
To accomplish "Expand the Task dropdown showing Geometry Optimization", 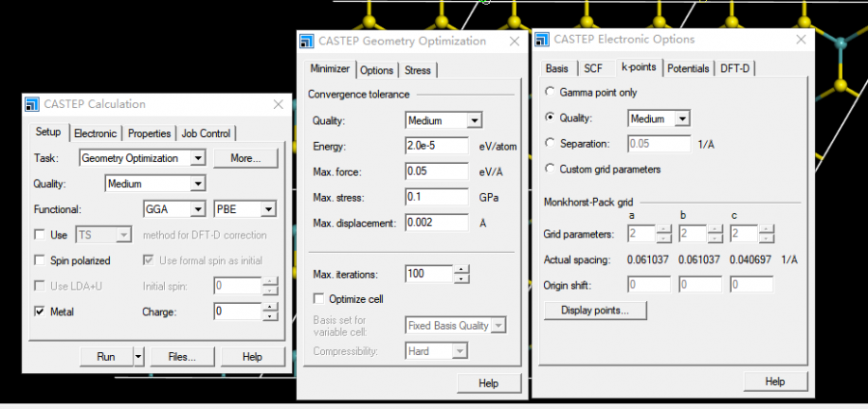I will pos(198,158).
